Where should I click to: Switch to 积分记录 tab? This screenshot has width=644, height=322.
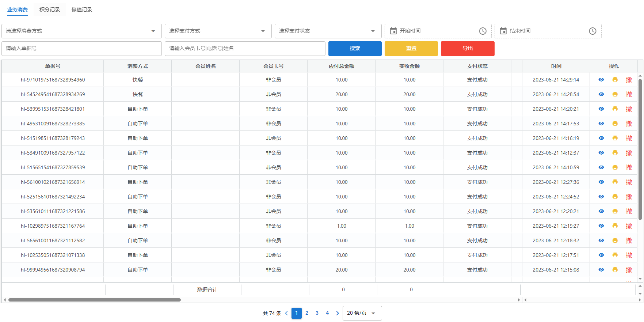(x=50, y=10)
